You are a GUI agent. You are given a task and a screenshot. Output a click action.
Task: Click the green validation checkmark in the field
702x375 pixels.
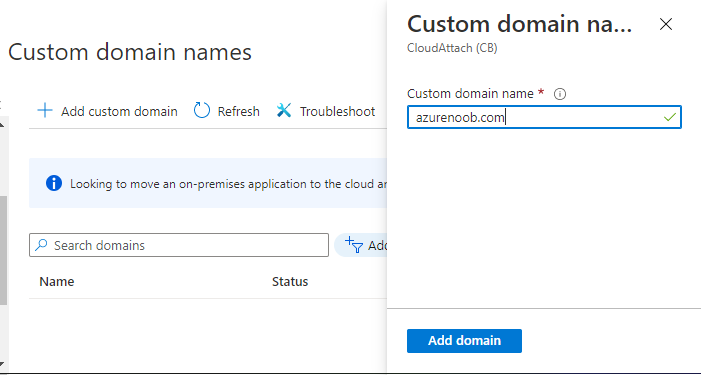pos(670,118)
